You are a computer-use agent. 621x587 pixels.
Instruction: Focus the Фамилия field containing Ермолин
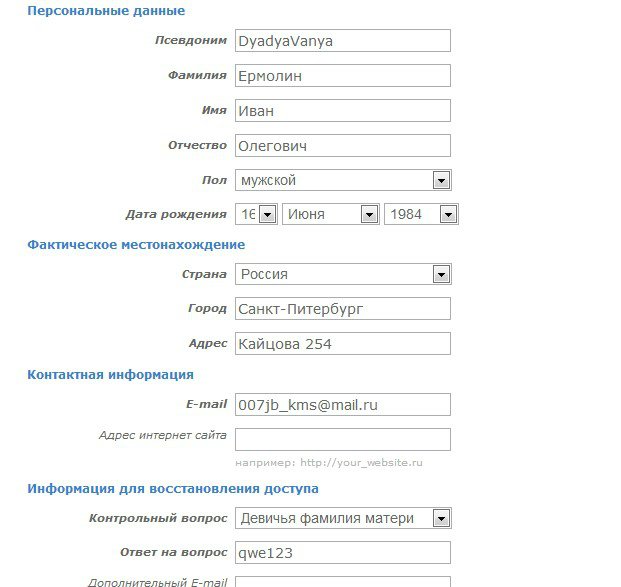343,75
